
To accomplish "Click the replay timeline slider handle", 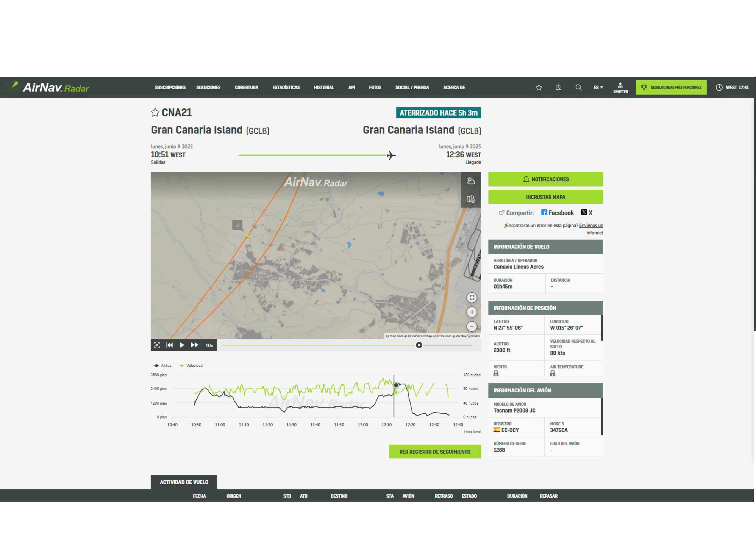I will [419, 345].
